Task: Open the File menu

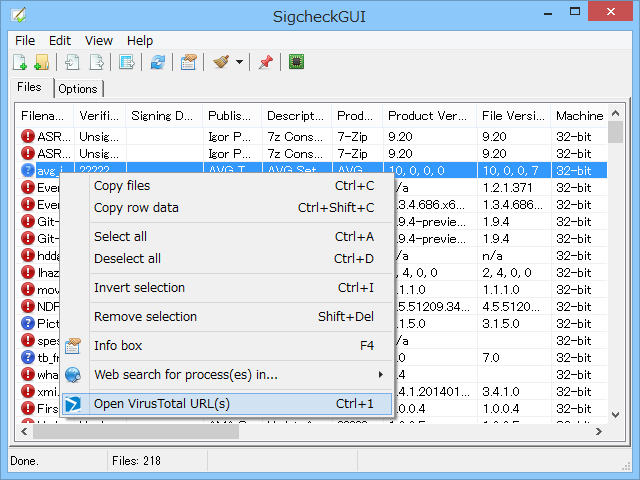Action: point(25,41)
